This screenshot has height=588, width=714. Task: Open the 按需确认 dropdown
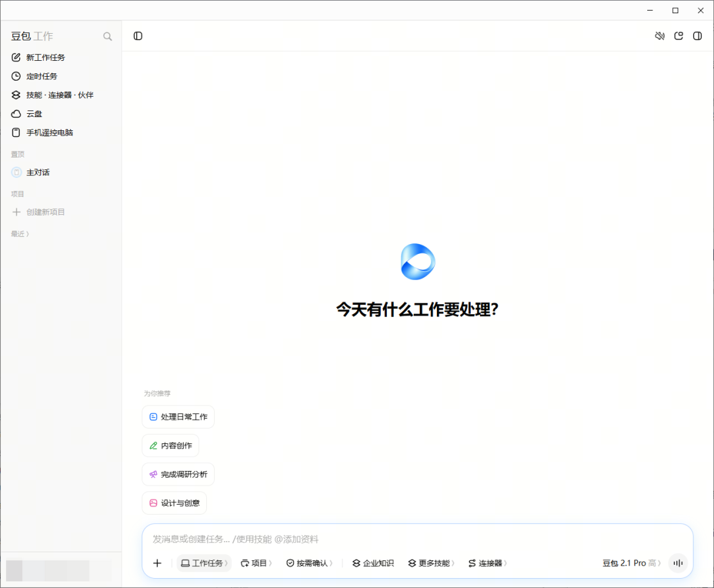click(309, 563)
